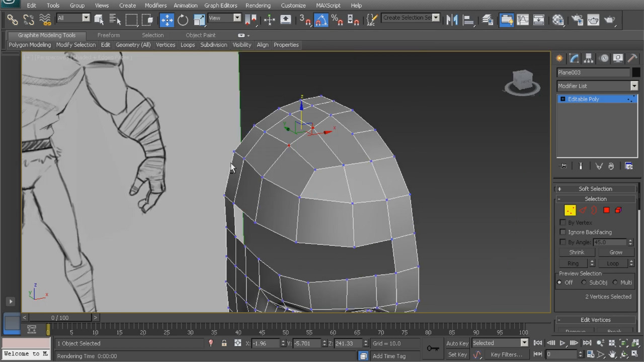
Task: Open the Rendering menu
Action: coord(258,6)
